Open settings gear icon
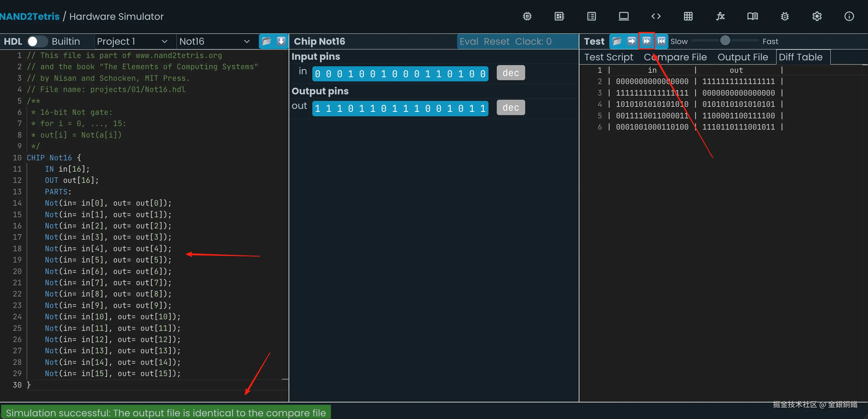Viewport: 868px width, 419px height. 817,16
